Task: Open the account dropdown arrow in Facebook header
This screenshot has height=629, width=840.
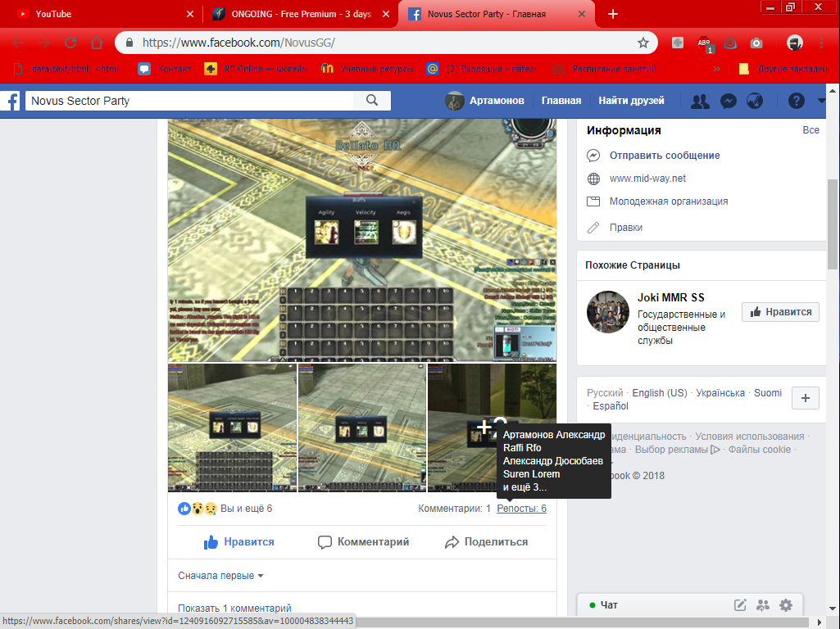Action: [x=822, y=101]
